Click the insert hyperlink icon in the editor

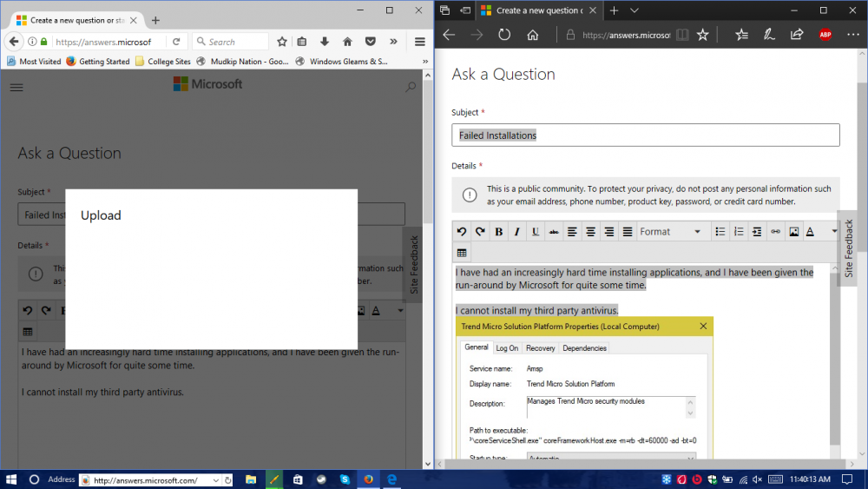pos(775,232)
